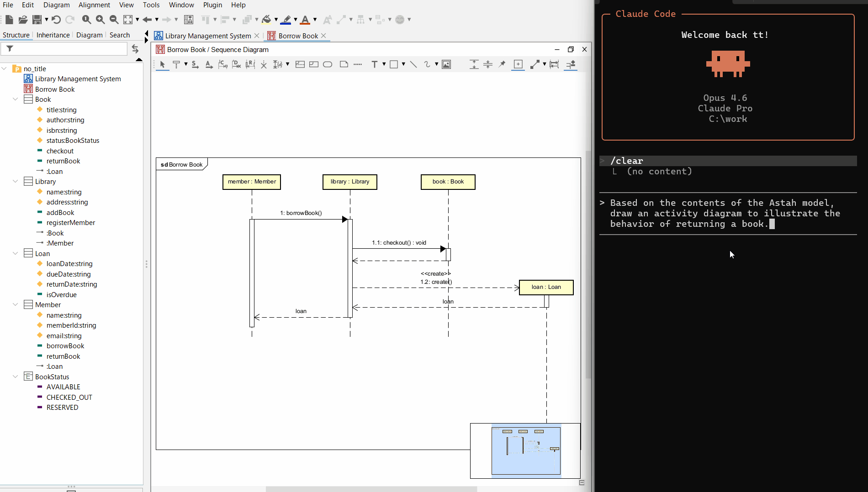Open the Zoom In tool

click(100, 19)
